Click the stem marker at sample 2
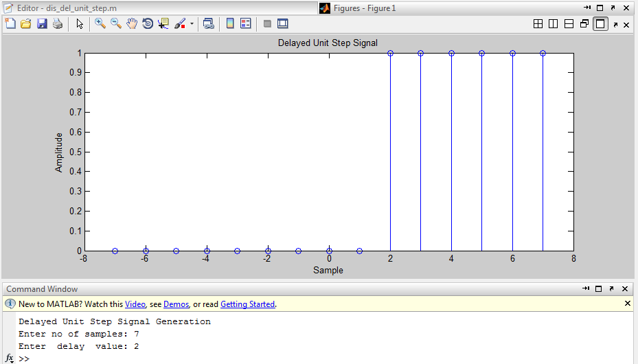Viewport: 638px width, 364px height. click(x=390, y=54)
